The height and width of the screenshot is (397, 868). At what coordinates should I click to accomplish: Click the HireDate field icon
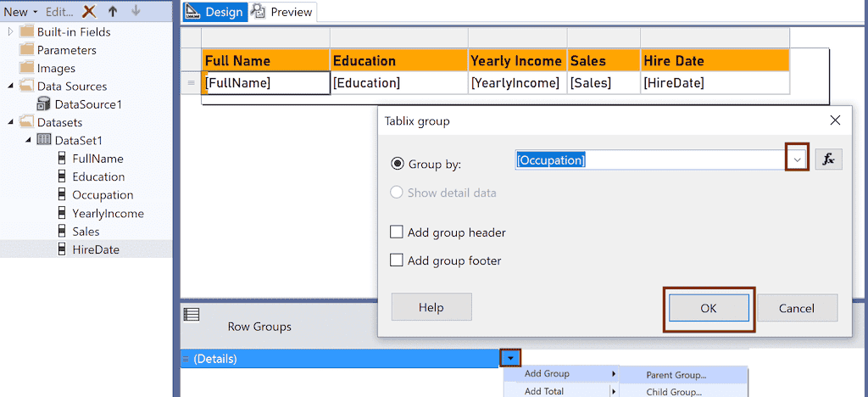(x=62, y=249)
